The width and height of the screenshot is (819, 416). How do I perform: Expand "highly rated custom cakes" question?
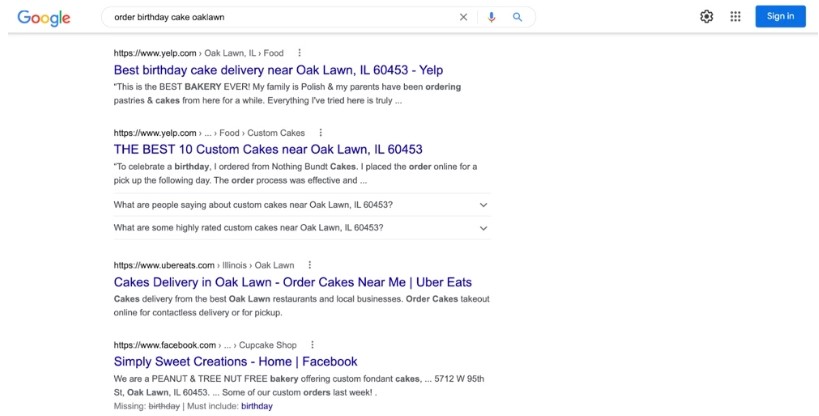(483, 228)
